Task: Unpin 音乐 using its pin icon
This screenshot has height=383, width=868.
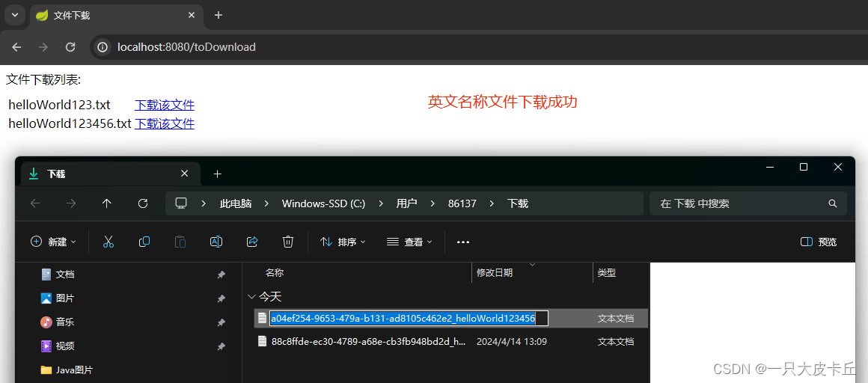Action: 221,322
